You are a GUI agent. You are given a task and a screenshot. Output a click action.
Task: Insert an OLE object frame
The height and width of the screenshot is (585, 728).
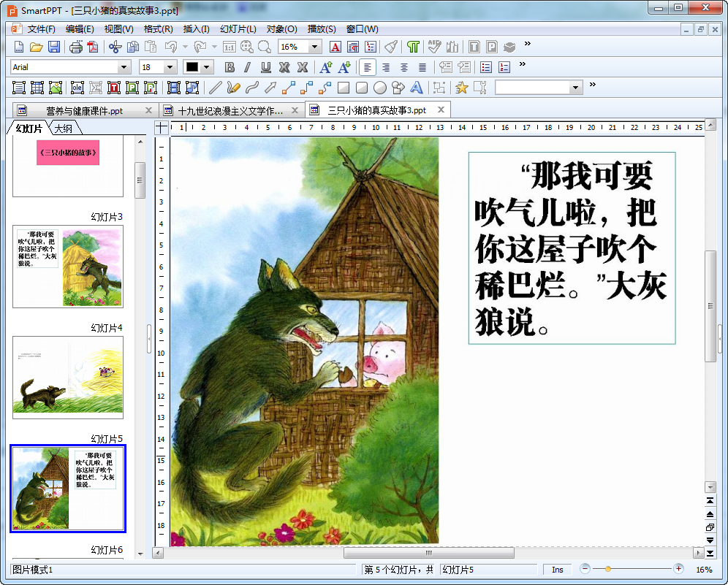pyautogui.click(x=77, y=88)
